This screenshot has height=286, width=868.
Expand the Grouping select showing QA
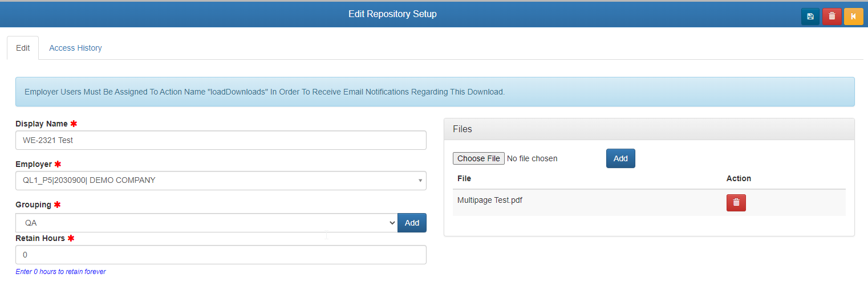pyautogui.click(x=205, y=223)
